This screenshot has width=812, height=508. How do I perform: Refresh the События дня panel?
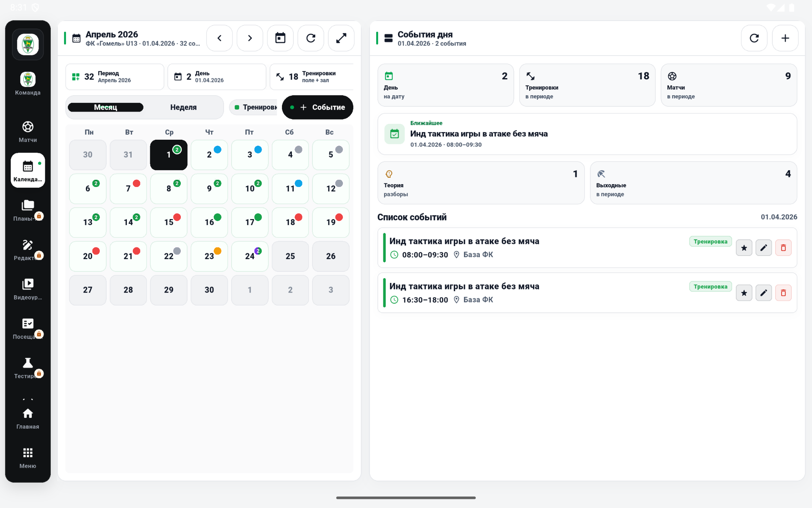coord(754,38)
